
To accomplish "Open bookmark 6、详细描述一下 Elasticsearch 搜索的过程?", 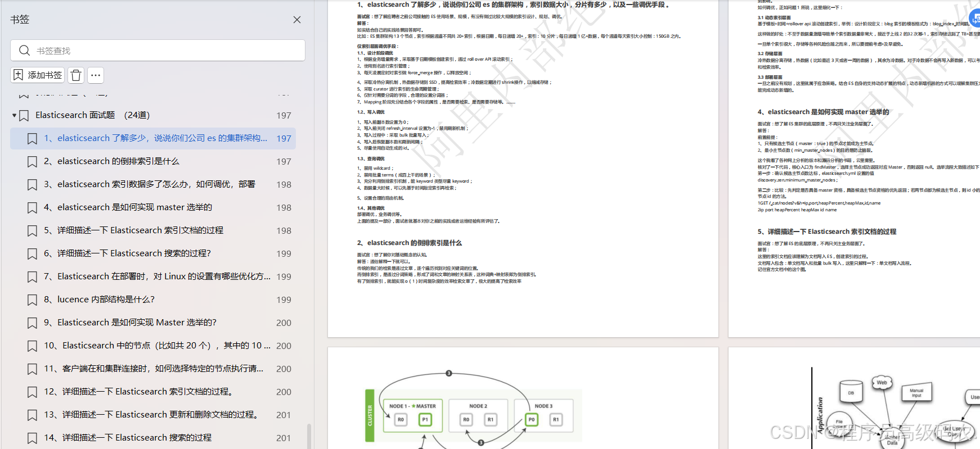I will pos(153,253).
